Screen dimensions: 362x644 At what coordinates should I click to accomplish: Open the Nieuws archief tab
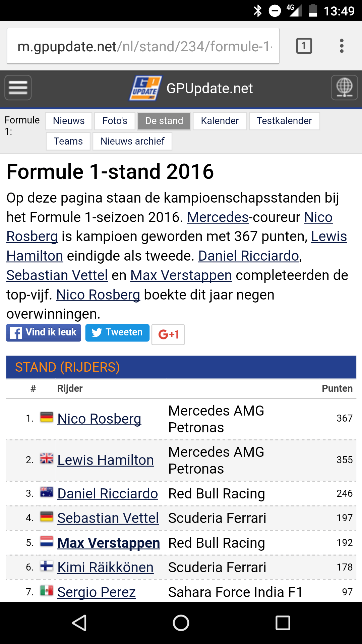pyautogui.click(x=132, y=141)
